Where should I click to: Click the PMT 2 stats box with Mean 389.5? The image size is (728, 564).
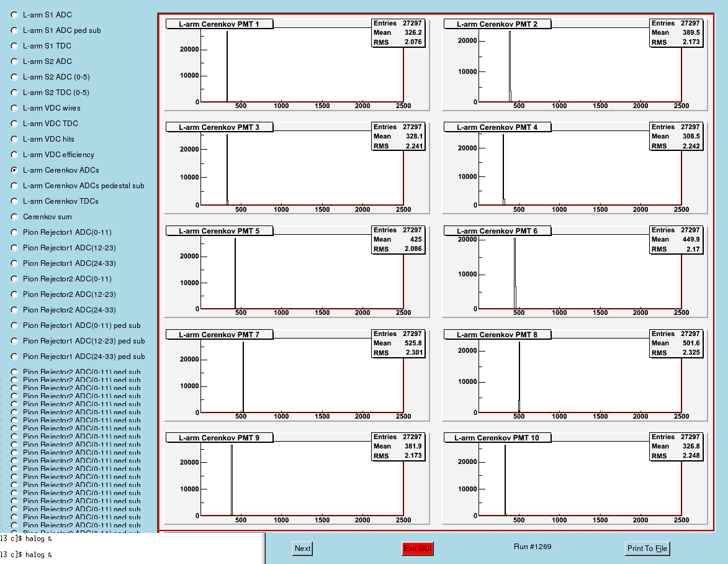click(x=676, y=32)
